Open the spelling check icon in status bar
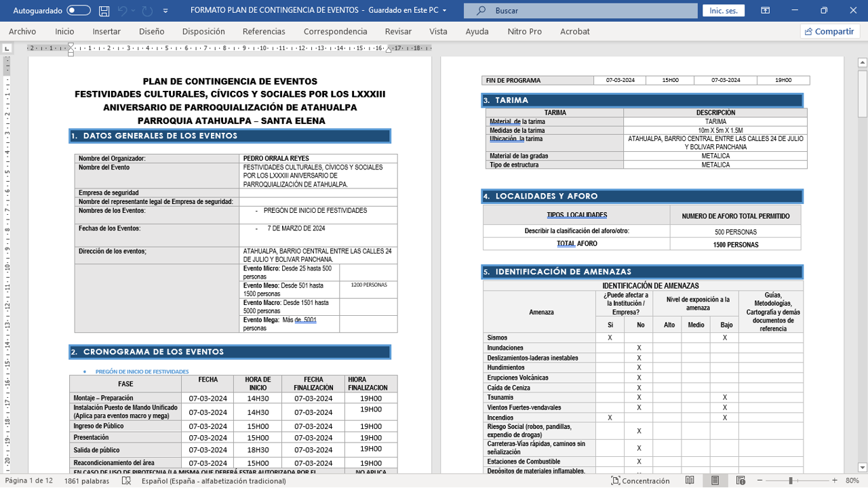Image resolution: width=868 pixels, height=488 pixels. (x=126, y=481)
